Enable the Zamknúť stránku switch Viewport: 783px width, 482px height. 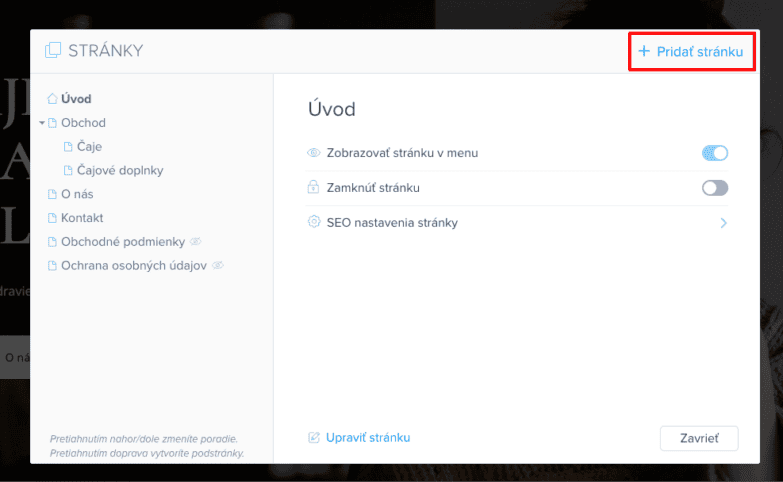click(x=715, y=188)
